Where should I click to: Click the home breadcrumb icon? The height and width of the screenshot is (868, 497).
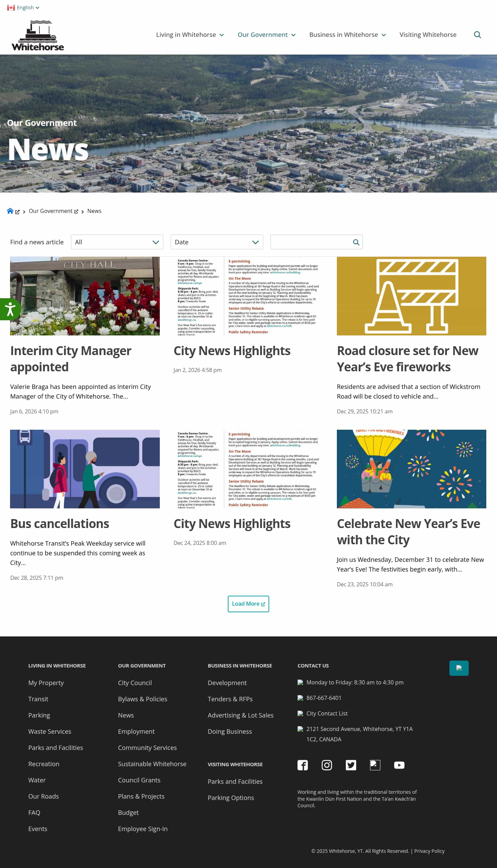click(10, 211)
